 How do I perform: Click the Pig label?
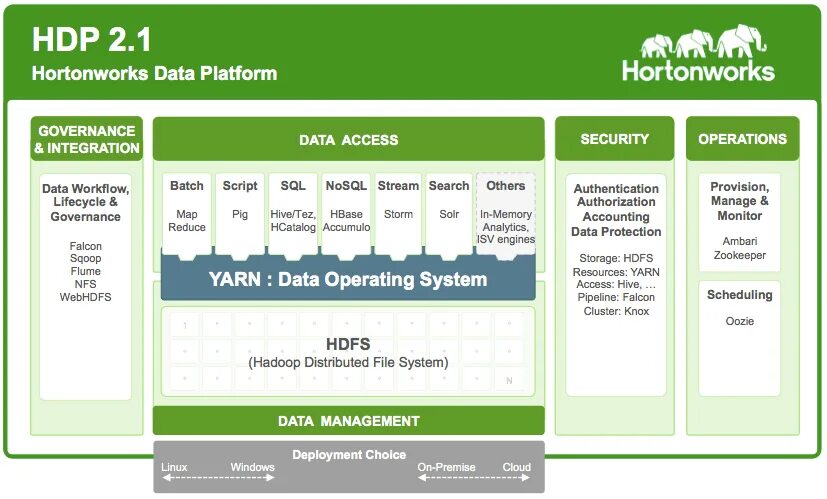tap(240, 215)
